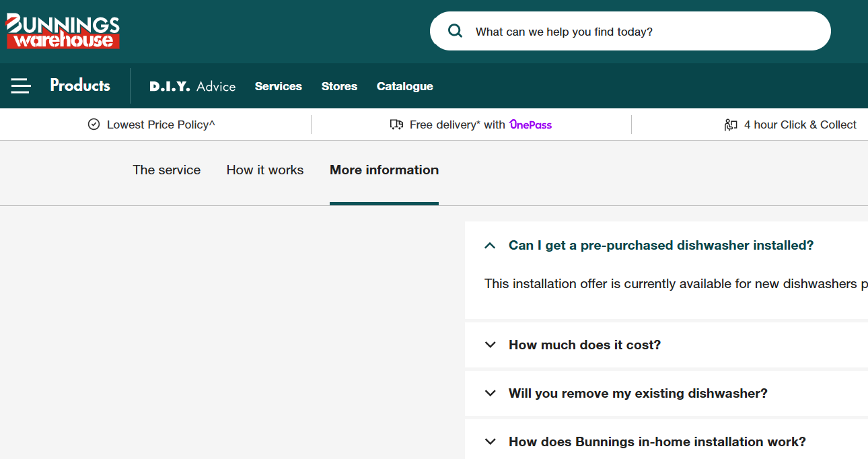Open the Catalogue nav link
Screen dimensions: 868x459
(x=405, y=86)
